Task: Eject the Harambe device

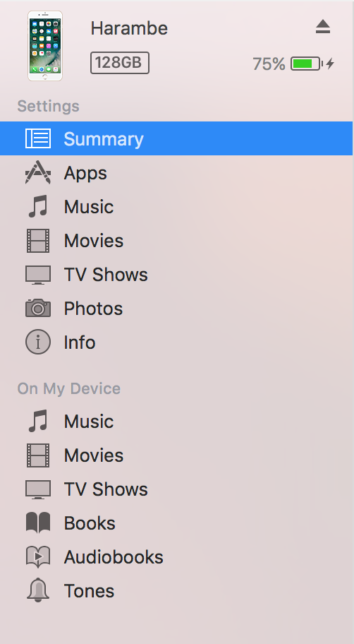Action: pyautogui.click(x=323, y=27)
